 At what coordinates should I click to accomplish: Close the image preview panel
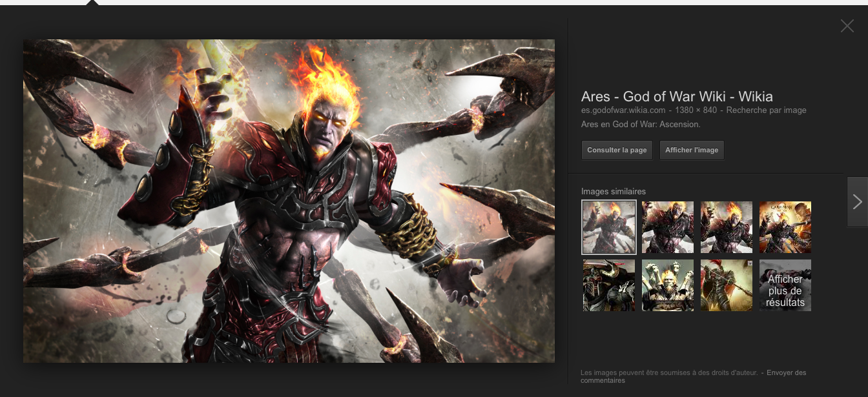tap(847, 26)
